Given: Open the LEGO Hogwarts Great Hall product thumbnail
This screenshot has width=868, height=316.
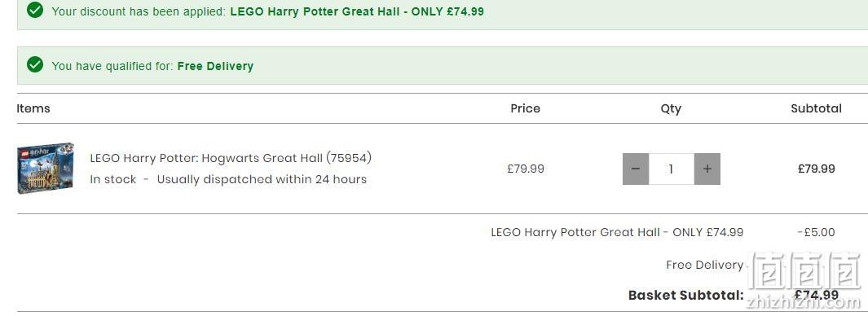Looking at the screenshot, I should (46, 169).
